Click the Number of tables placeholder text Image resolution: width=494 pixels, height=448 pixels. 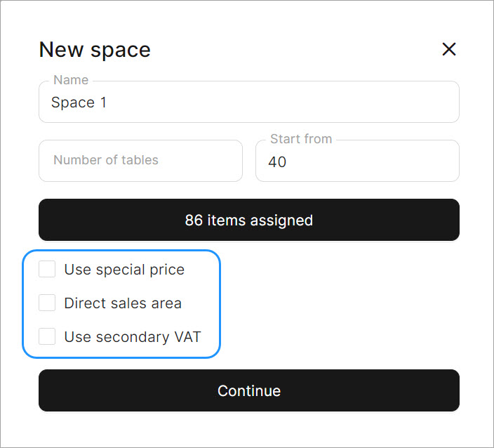106,160
